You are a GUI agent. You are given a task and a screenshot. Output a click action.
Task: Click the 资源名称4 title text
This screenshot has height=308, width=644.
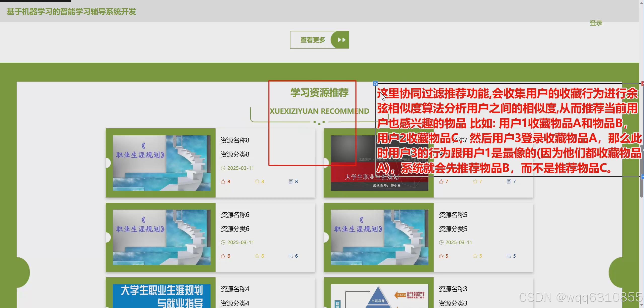coord(235,289)
